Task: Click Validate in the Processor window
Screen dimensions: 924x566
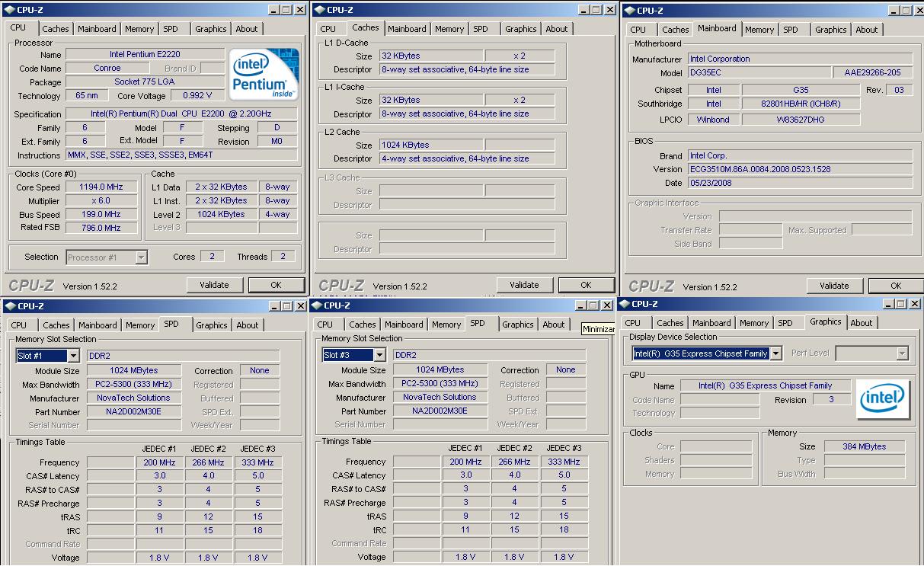Action: (214, 285)
